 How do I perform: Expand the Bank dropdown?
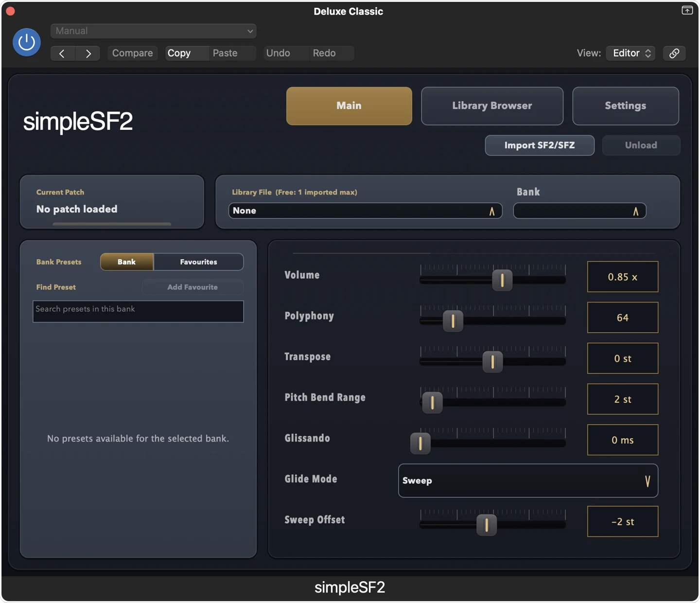tap(579, 211)
